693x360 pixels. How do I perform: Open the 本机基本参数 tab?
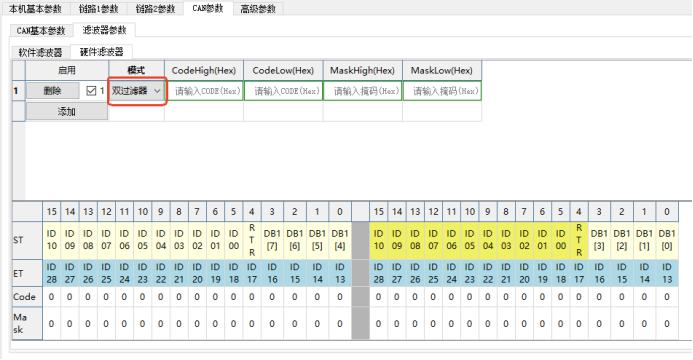[35, 8]
